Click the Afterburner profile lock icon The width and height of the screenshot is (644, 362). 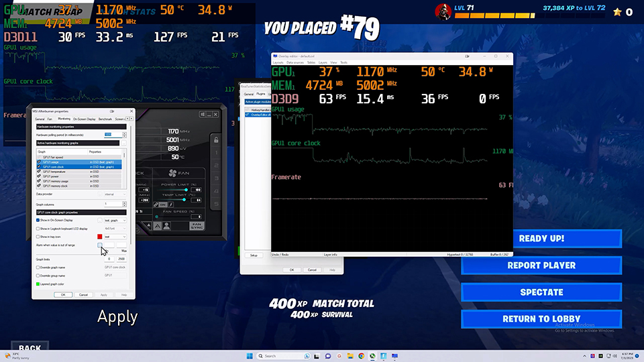(216, 140)
